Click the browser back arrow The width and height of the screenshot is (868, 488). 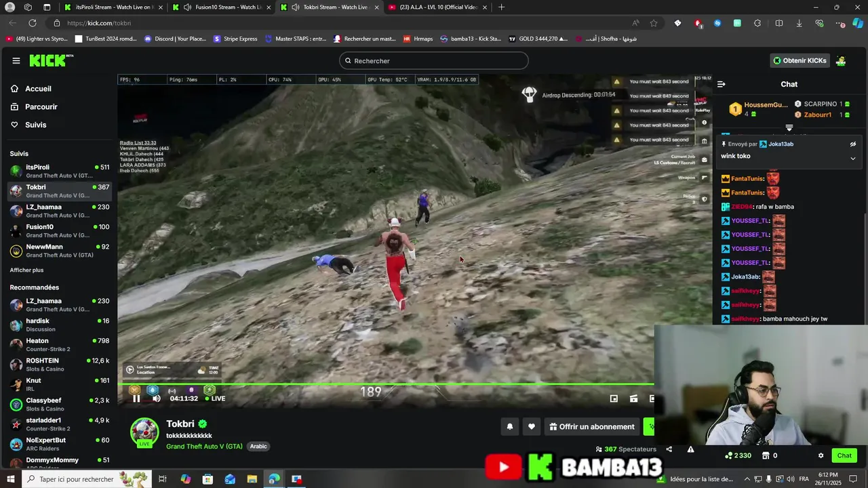coord(13,23)
